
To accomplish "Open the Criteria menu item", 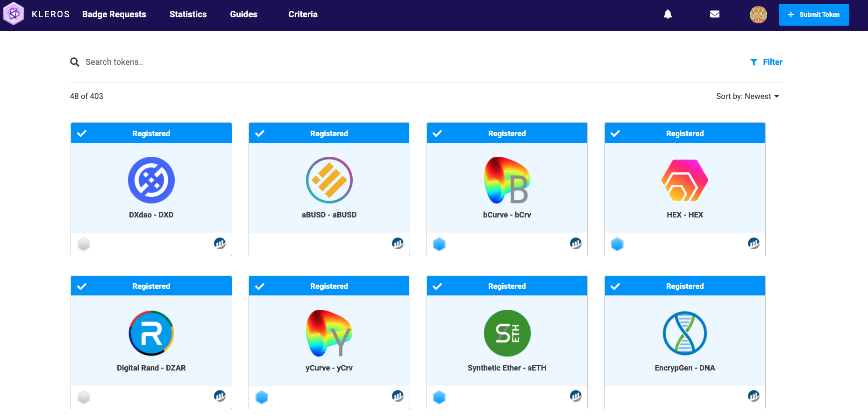I will click(x=303, y=14).
